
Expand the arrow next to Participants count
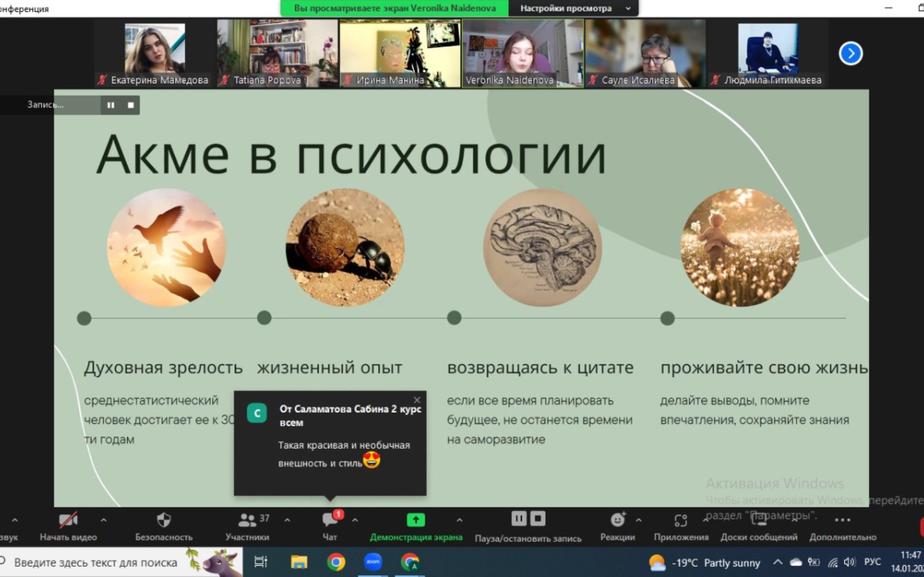click(287, 520)
